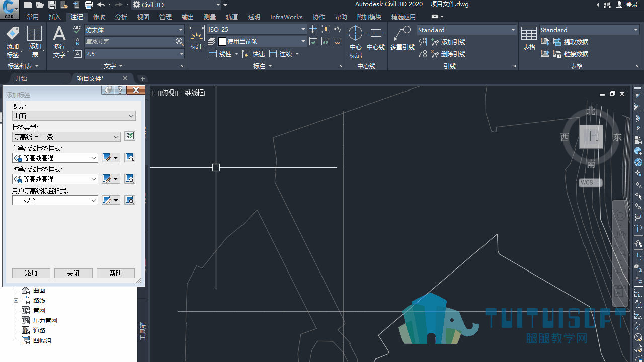Click the Add Labels (添加标签) ribbon icon
Image resolution: width=644 pixels, height=362 pixels.
coord(13,41)
